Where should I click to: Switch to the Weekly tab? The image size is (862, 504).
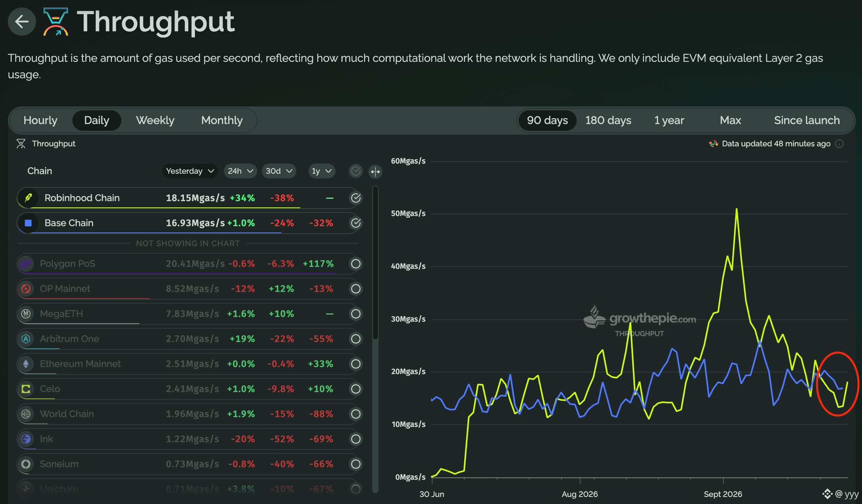[x=155, y=120]
